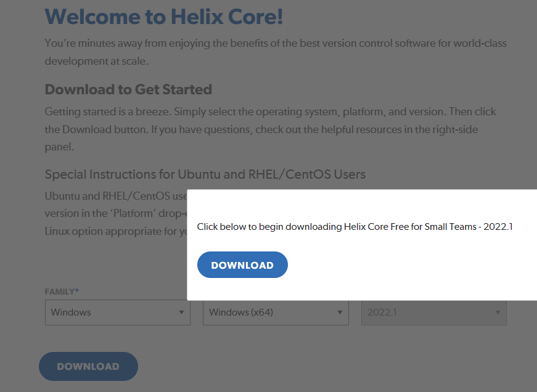Click the 'Linux option appropriate for' text line
537x392 pixels.
coord(115,232)
